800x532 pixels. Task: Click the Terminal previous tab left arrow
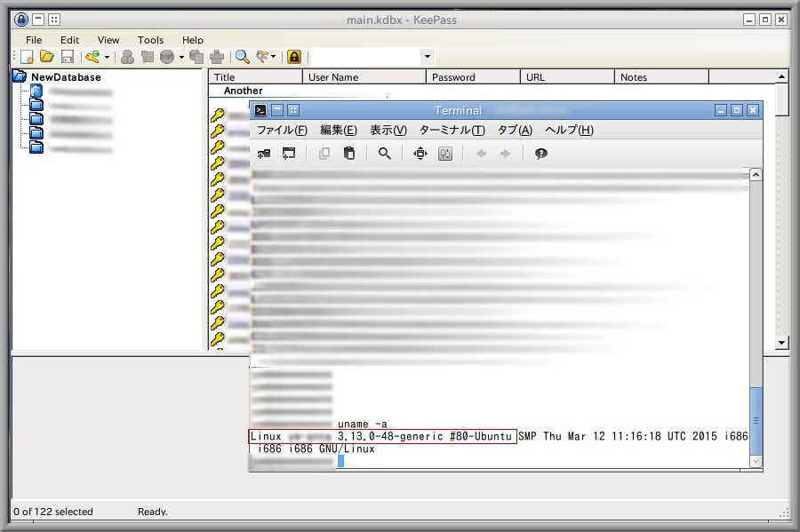click(481, 154)
